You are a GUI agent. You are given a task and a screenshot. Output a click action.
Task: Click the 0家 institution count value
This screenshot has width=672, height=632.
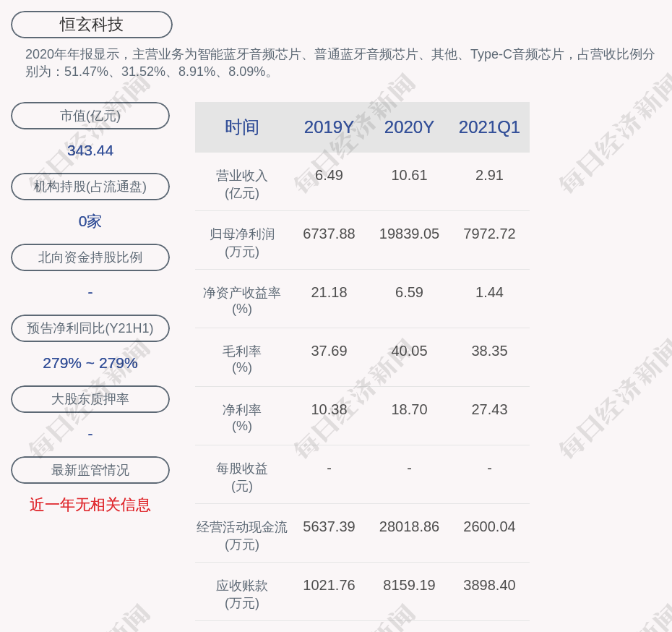[90, 221]
